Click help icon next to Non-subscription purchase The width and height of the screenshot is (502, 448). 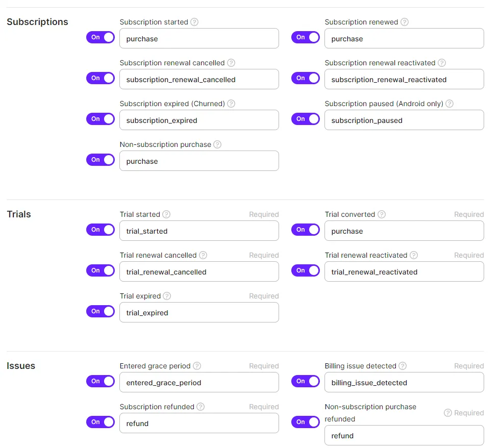click(x=217, y=144)
